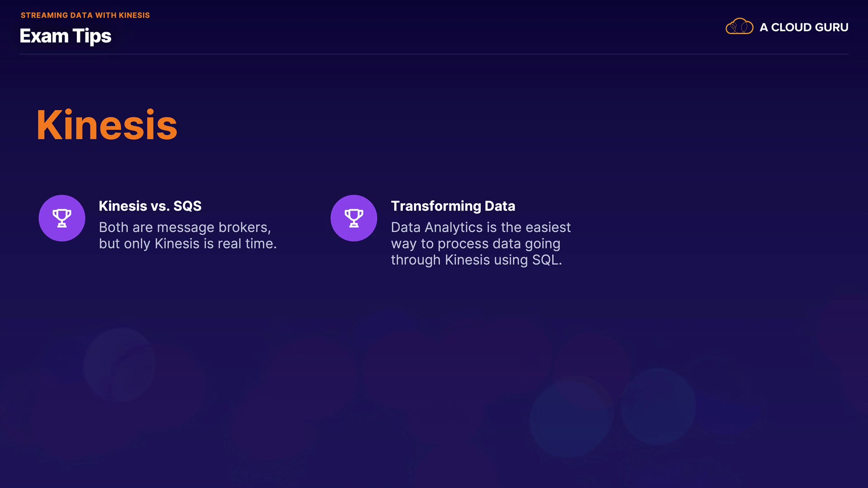Click the Exam Tips slide title
This screenshot has height=488, width=868.
pos(66,36)
